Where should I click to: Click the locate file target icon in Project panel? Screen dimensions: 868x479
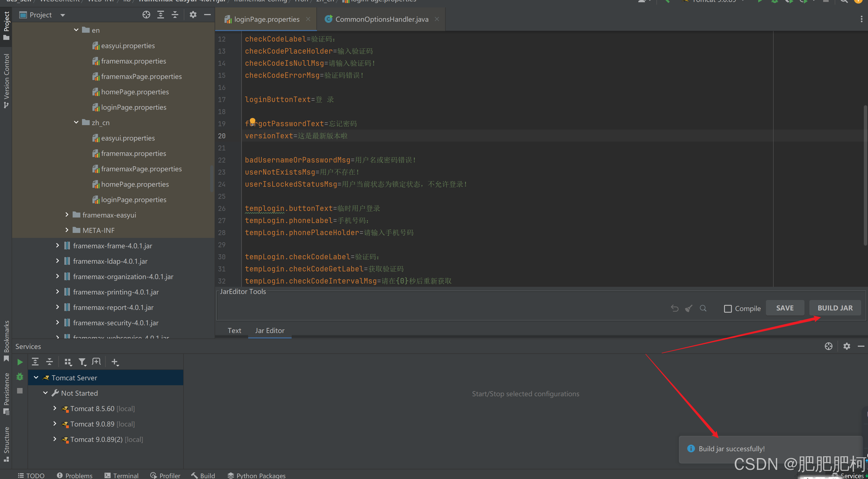tap(146, 15)
